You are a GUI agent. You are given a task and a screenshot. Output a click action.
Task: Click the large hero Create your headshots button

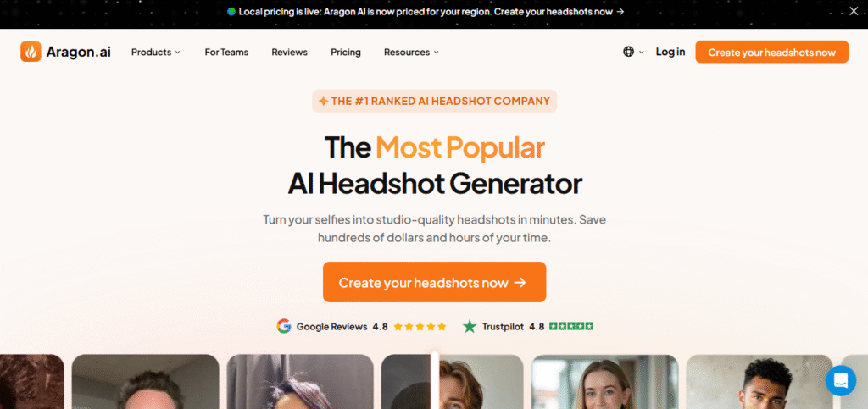click(435, 282)
